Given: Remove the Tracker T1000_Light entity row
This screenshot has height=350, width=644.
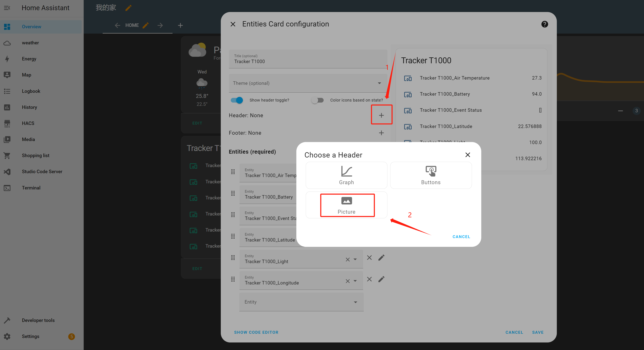Looking at the screenshot, I should 369,258.
